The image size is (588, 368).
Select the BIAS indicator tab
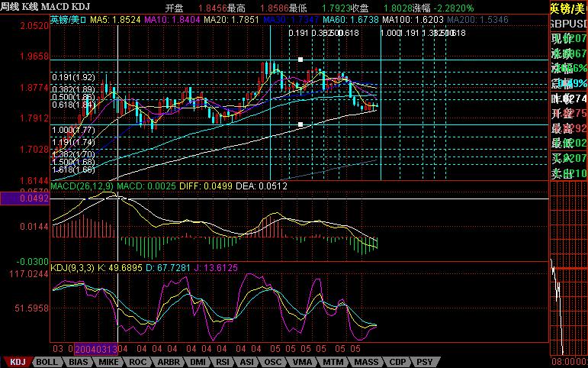coord(79,362)
